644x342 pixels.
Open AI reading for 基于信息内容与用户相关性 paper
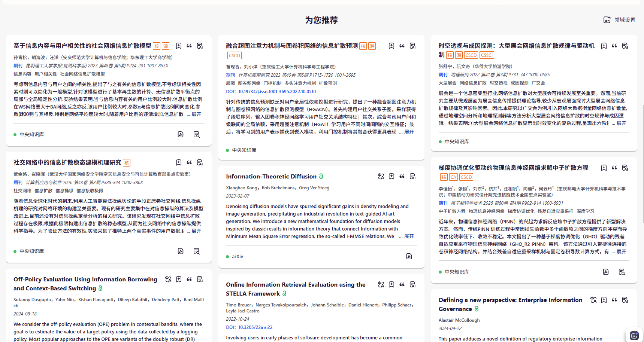tap(200, 46)
